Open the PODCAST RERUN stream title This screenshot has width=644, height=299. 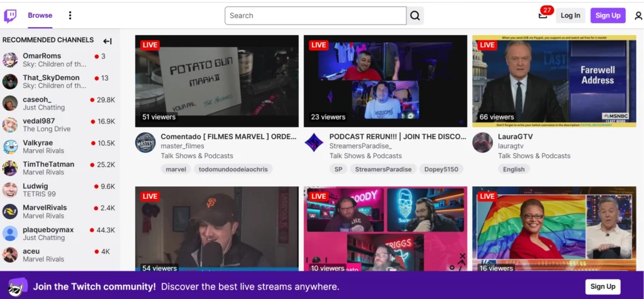pos(397,137)
